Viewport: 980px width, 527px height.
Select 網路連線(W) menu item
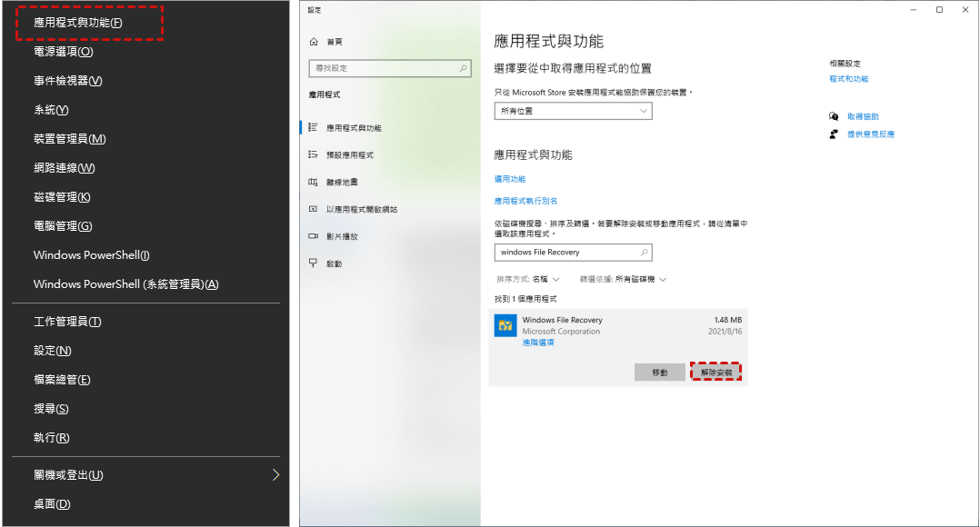[x=64, y=168]
